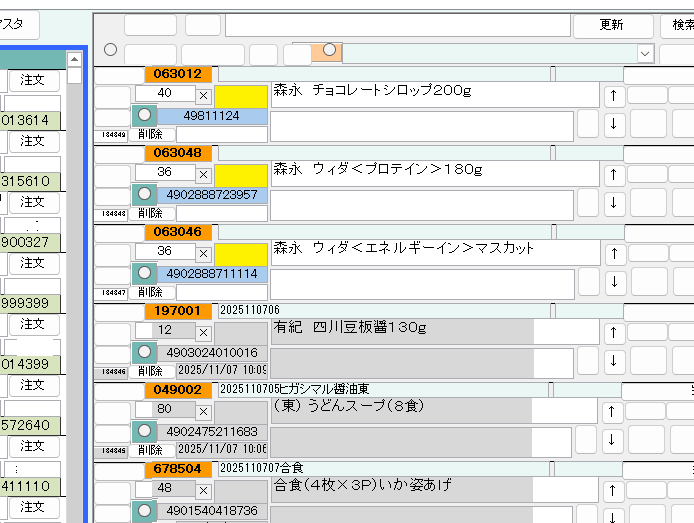Click product name 森永 チョコレートシロップ200g
The image size is (694, 523).
(x=372, y=90)
